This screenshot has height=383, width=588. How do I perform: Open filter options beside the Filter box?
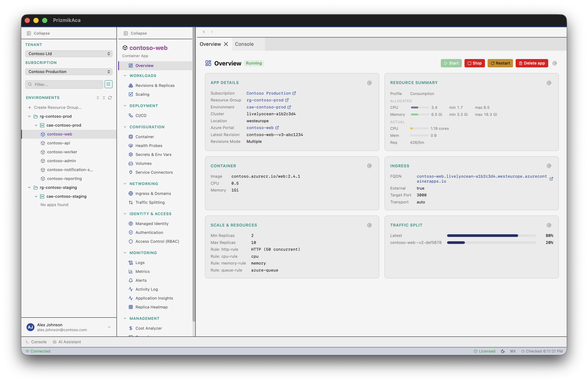tap(109, 84)
